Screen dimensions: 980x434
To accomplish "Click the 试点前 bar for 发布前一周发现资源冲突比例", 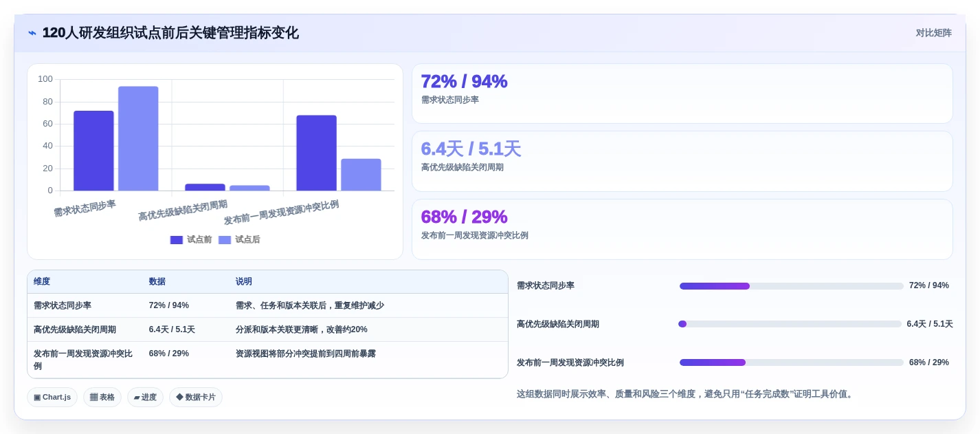I will click(316, 153).
